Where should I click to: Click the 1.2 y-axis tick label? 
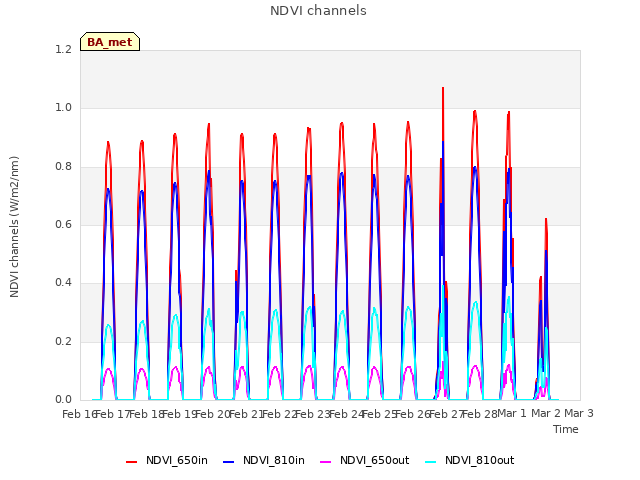point(63,49)
